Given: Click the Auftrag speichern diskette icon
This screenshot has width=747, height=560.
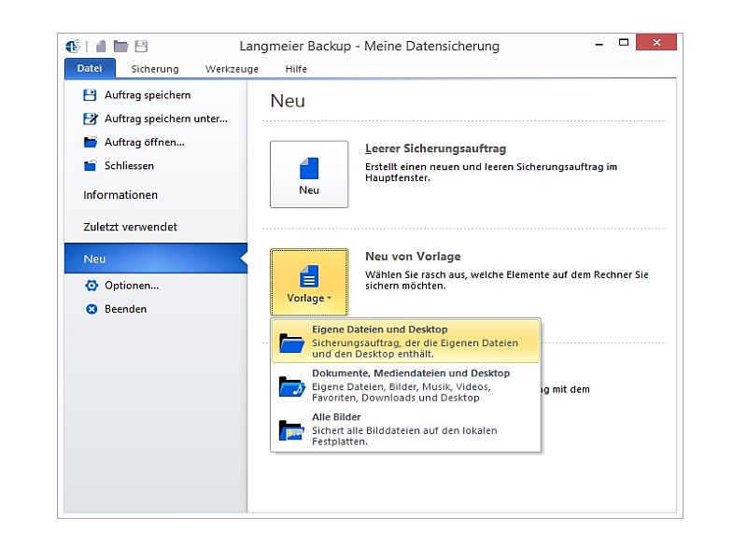Looking at the screenshot, I should pyautogui.click(x=90, y=95).
